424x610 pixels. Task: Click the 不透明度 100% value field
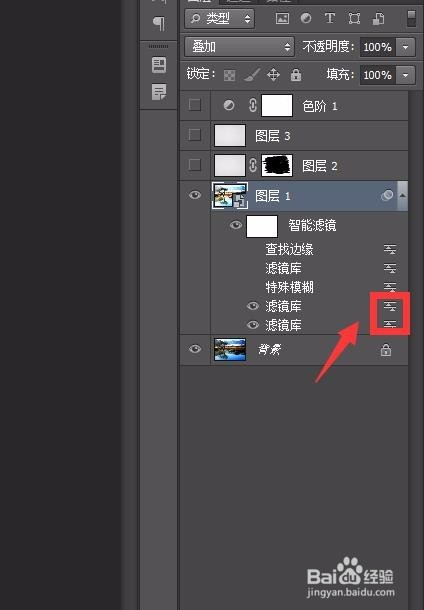coord(378,47)
